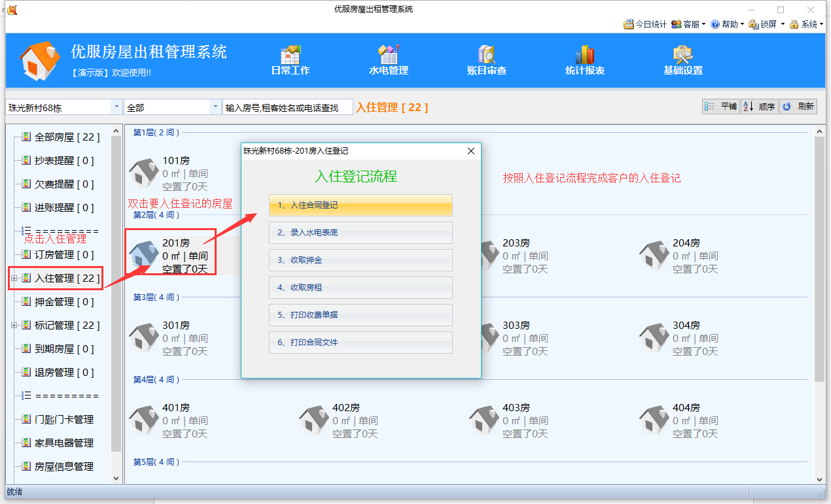This screenshot has height=504, width=831.
Task: Open the 账目审查 toolbar icon
Action: [487, 60]
